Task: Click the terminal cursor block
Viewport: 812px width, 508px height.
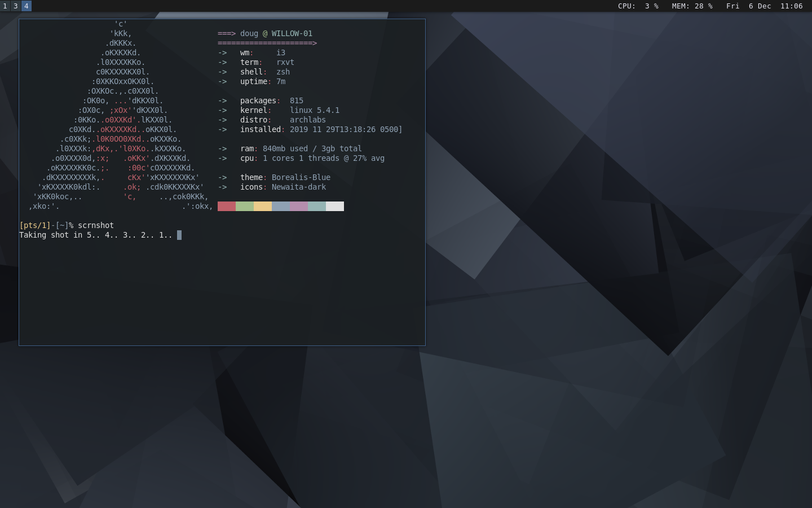Action: coord(179,235)
